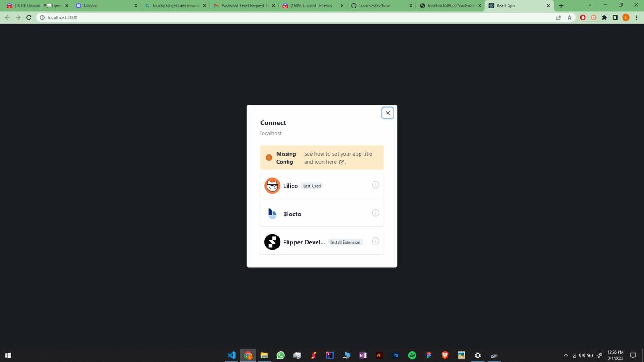The height and width of the screenshot is (362, 644).
Task: Go back in browser history
Action: coord(7,17)
